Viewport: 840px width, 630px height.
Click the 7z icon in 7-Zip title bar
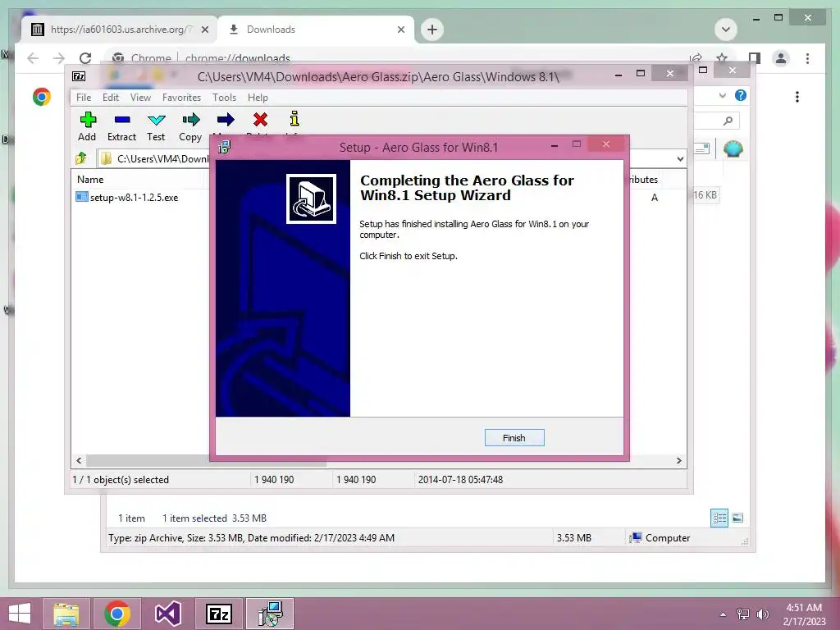pyautogui.click(x=79, y=76)
